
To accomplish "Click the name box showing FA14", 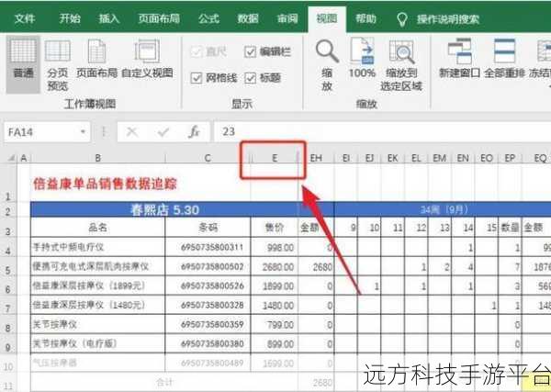I will coord(47,131).
